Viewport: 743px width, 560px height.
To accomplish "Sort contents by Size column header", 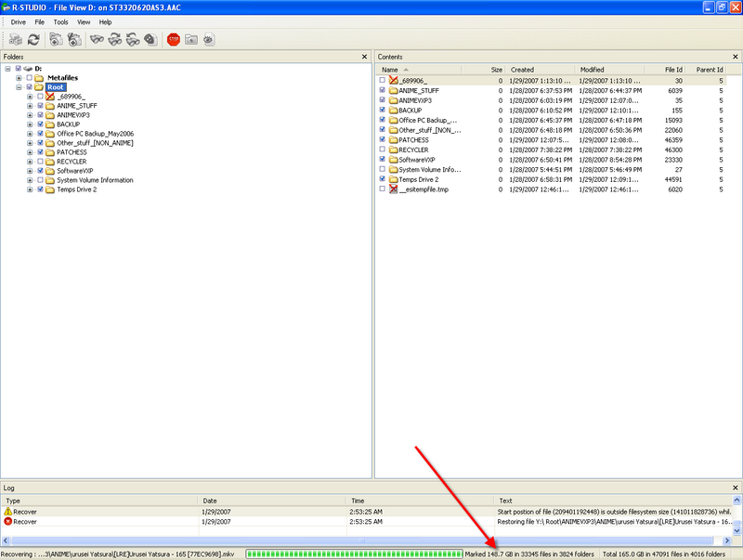I will (496, 70).
